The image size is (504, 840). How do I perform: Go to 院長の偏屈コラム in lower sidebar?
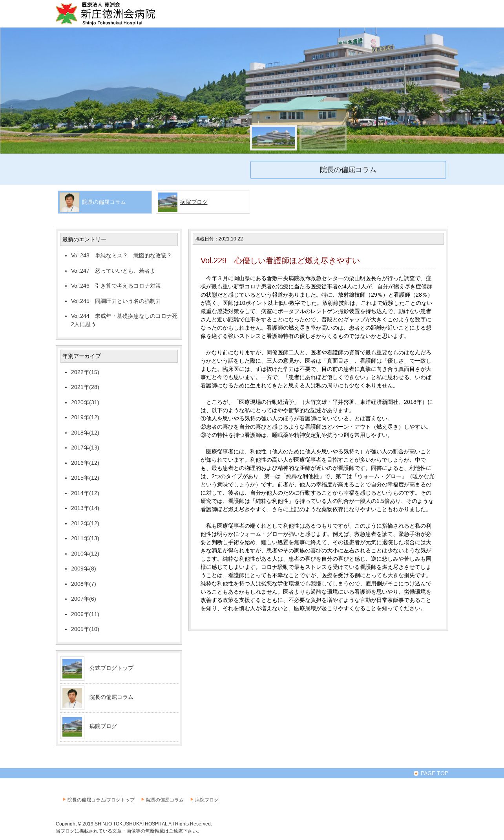[111, 697]
